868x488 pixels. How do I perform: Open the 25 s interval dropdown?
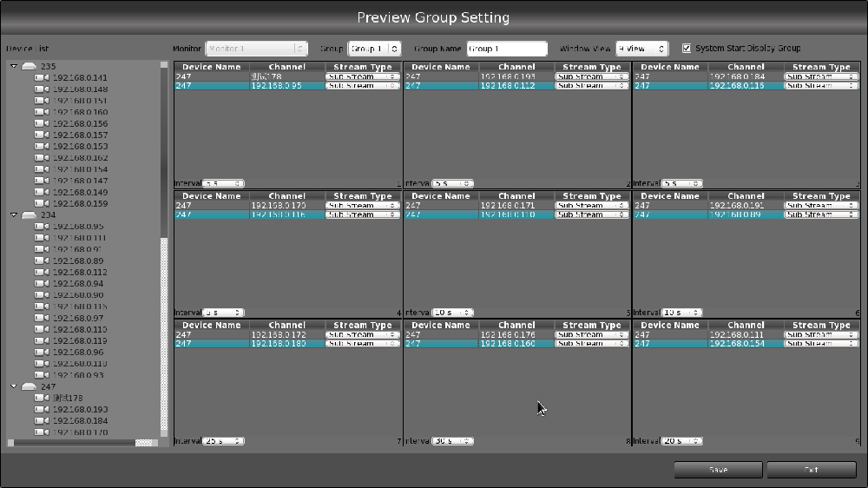223,441
